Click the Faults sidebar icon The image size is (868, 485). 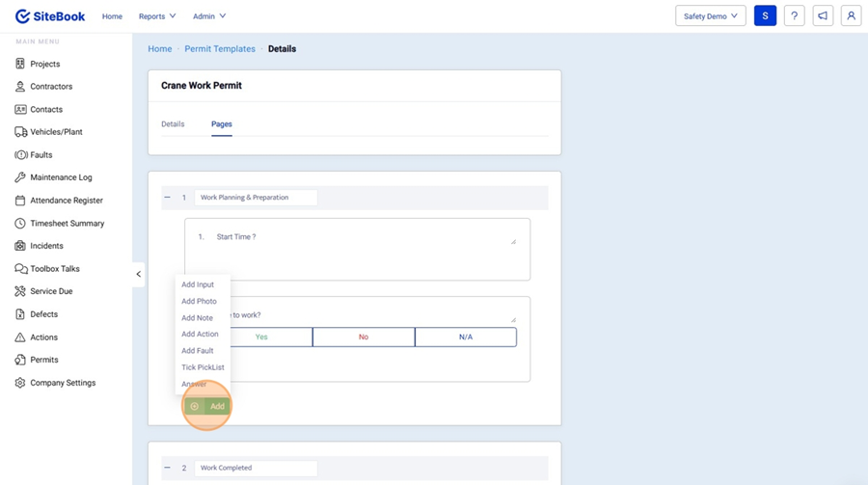tap(20, 154)
